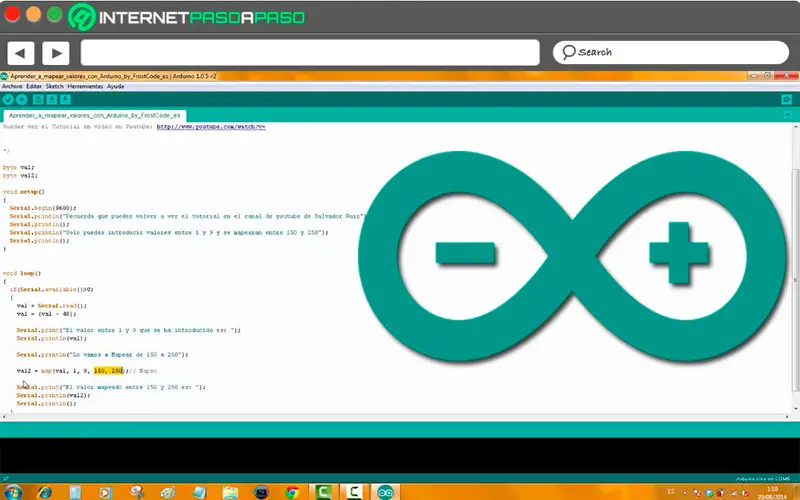
Task: Open the Sketch menu
Action: coord(55,86)
